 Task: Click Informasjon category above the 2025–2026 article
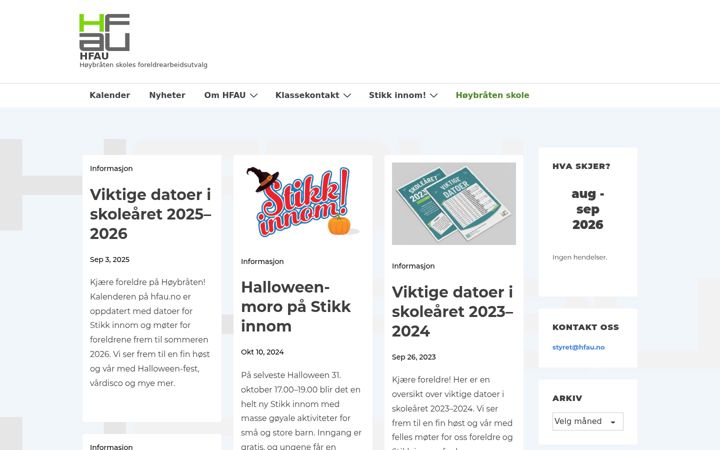pos(111,169)
